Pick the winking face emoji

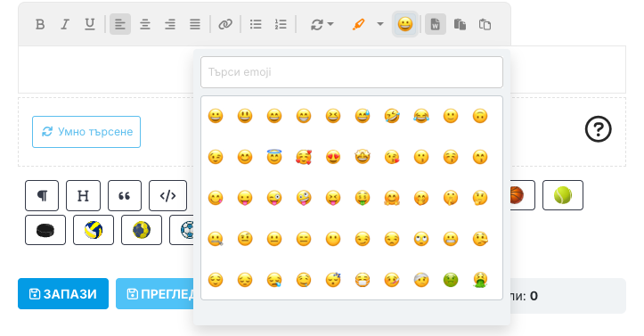[x=216, y=157]
